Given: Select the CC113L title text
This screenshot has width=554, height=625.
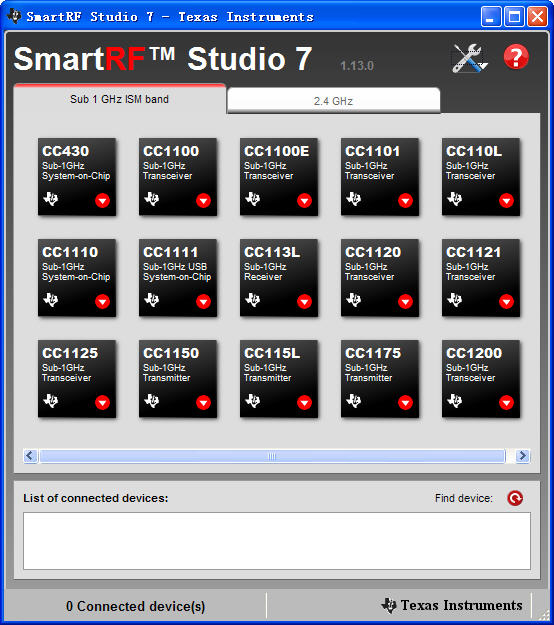Looking at the screenshot, I should pos(272,252).
